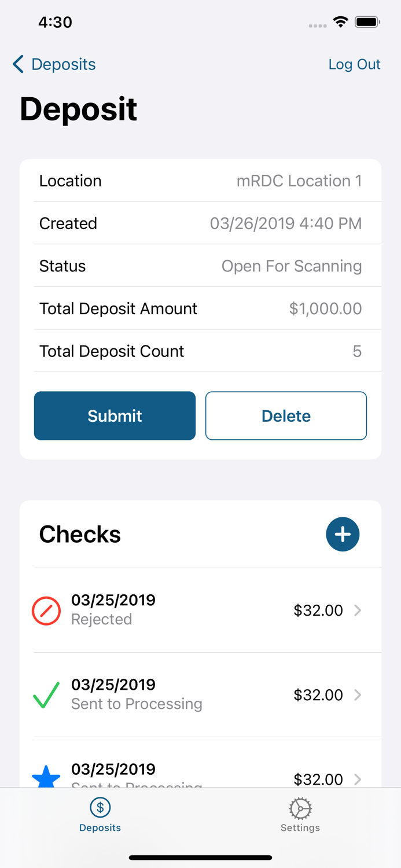
Task: Tap the Status row showing Open For Scanning
Action: tap(200, 266)
